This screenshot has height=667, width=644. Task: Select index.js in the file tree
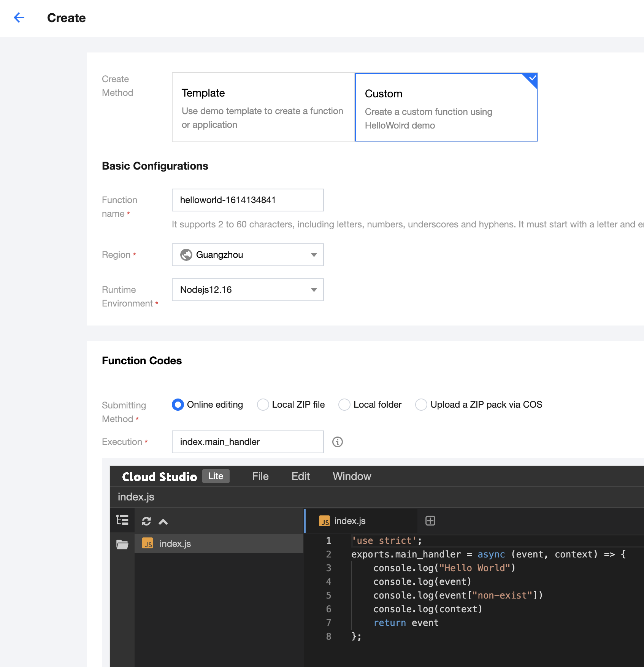click(175, 544)
